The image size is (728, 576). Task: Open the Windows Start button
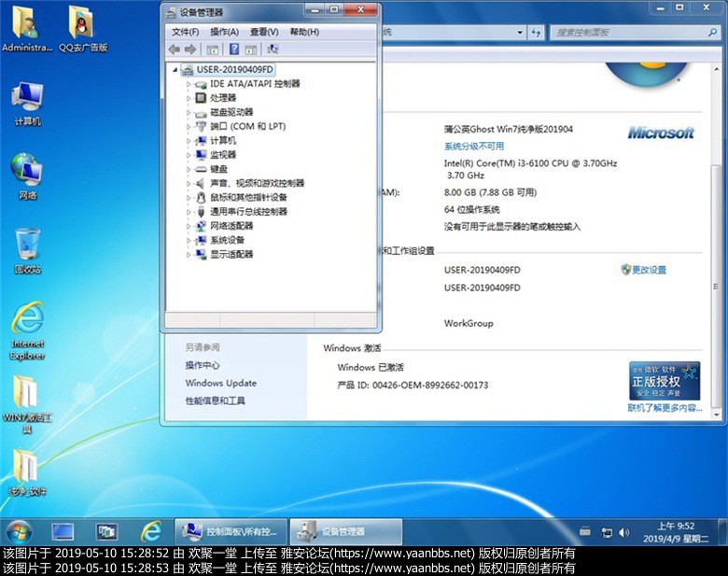tap(19, 532)
